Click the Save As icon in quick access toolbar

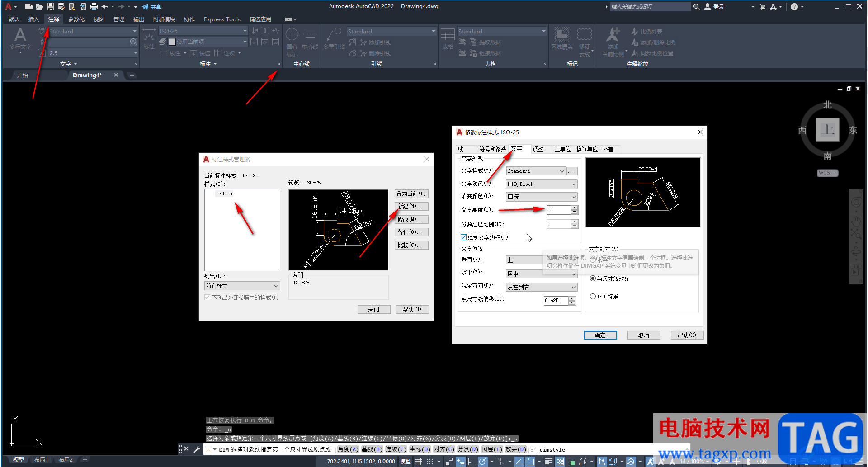coord(61,7)
